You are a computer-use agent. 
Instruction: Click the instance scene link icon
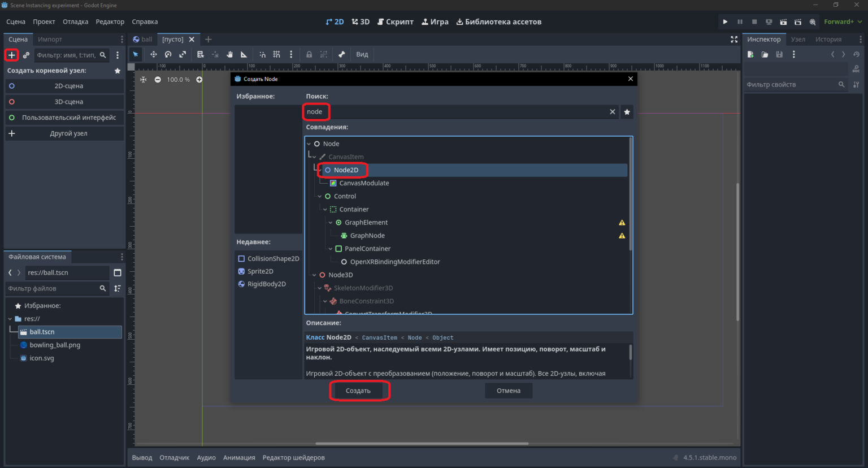[x=26, y=55]
